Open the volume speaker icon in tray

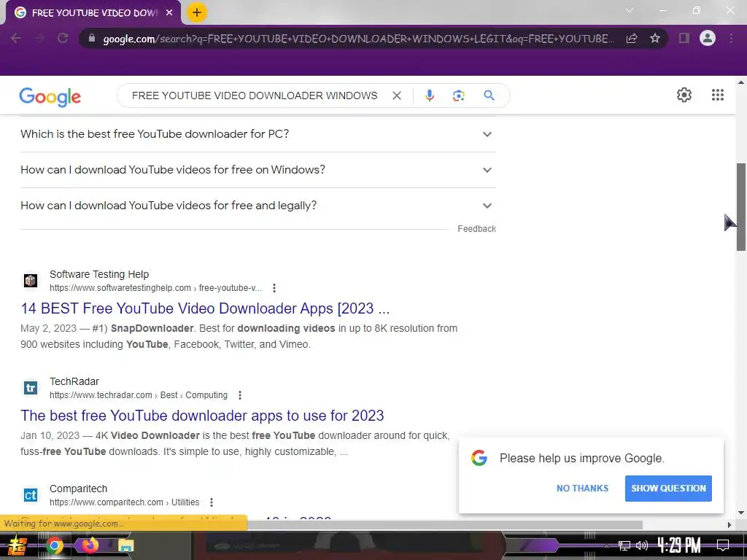click(x=642, y=545)
